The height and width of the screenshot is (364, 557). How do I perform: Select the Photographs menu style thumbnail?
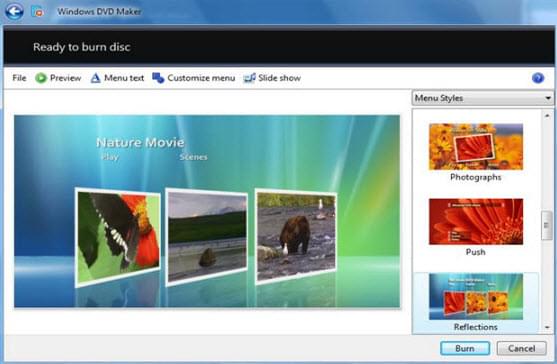(x=476, y=147)
